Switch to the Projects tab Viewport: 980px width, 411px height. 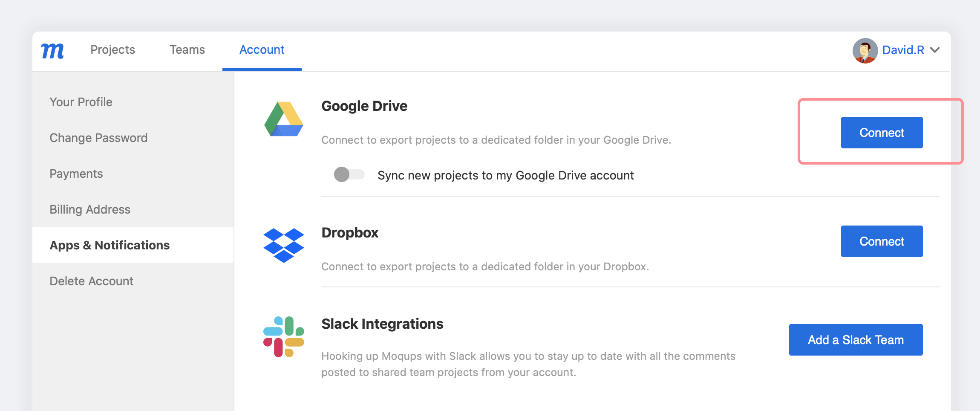point(112,49)
